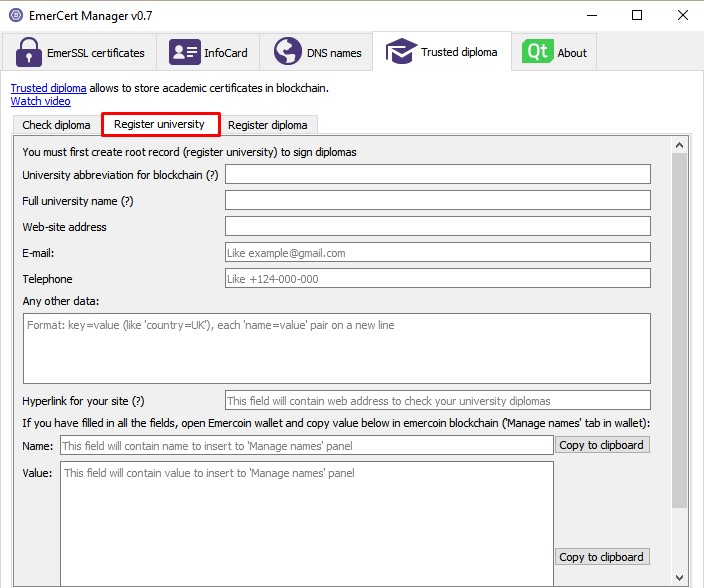Maximize the EmerCert Manager window
The height and width of the screenshot is (588, 704).
[637, 15]
